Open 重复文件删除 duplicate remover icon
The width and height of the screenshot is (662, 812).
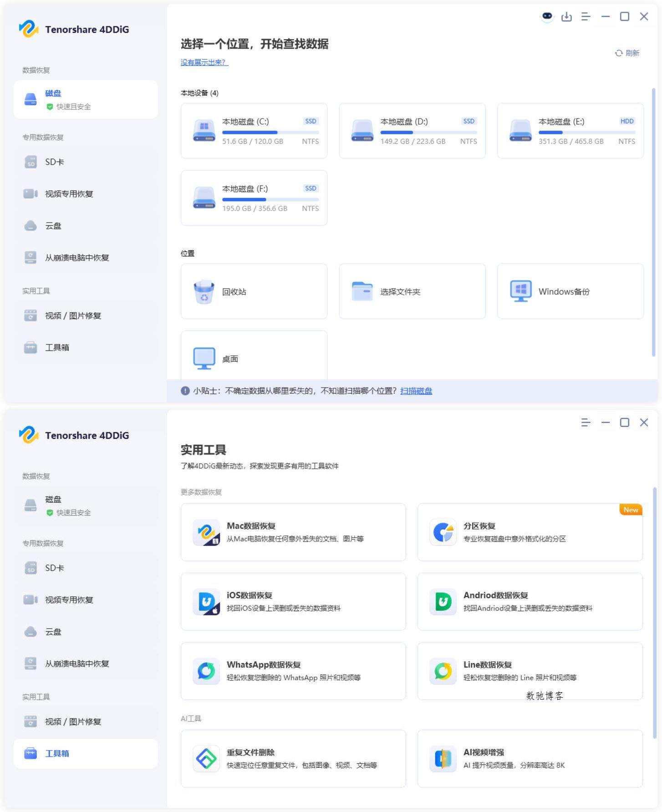click(x=206, y=759)
